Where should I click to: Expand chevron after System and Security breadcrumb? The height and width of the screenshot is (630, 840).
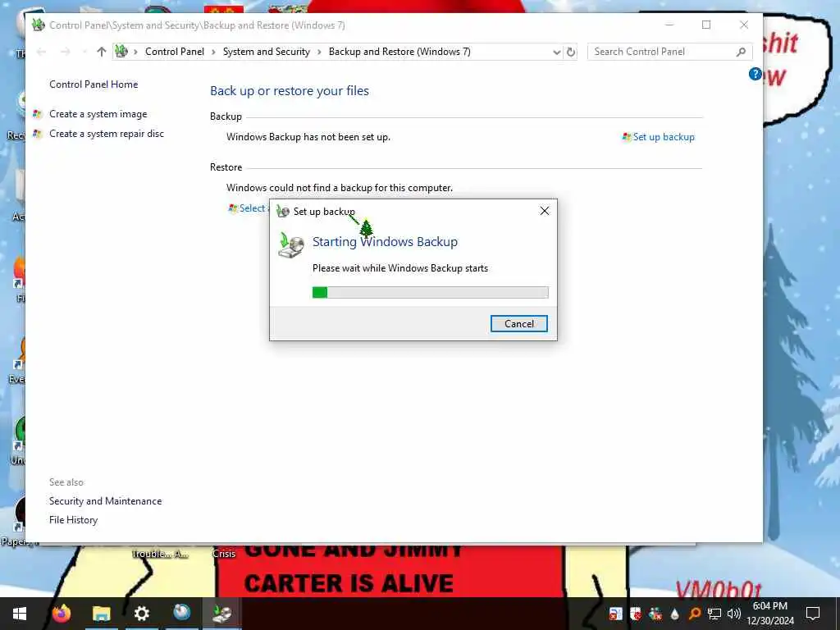click(319, 52)
